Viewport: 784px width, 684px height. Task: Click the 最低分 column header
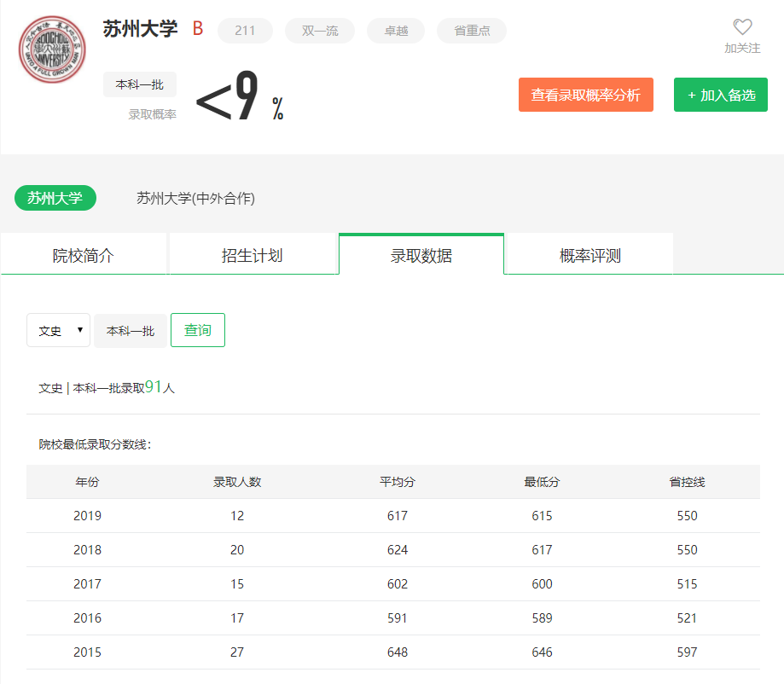[x=542, y=482]
